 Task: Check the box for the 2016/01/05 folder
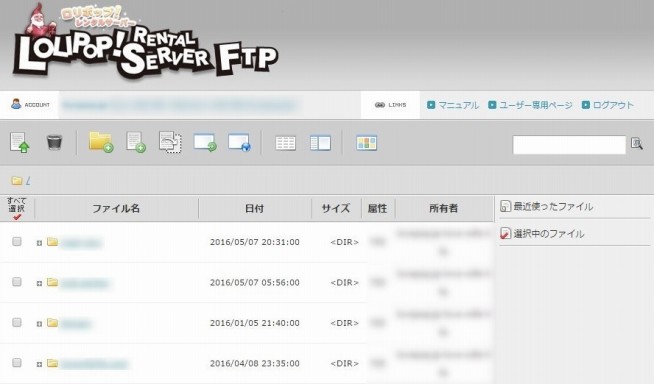point(17,322)
